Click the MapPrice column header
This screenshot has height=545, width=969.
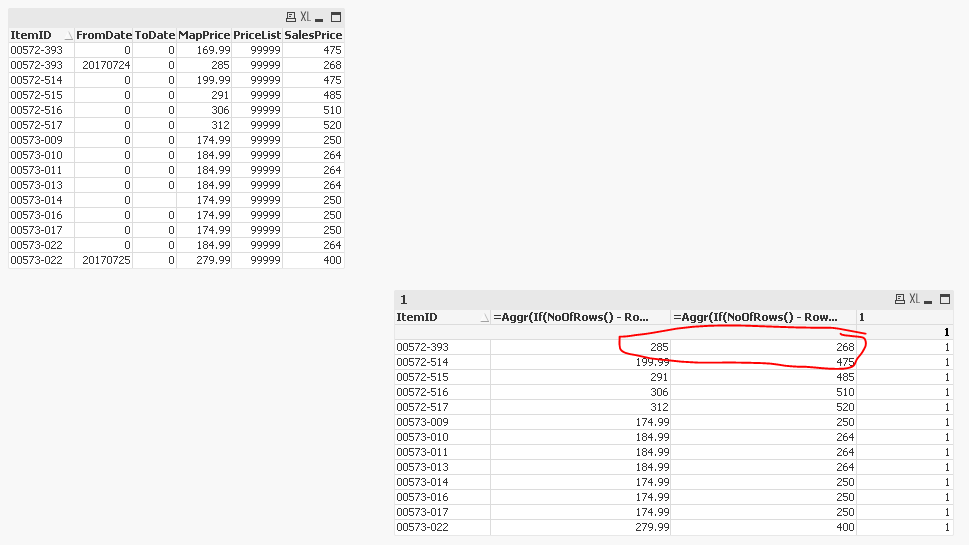tap(204, 35)
